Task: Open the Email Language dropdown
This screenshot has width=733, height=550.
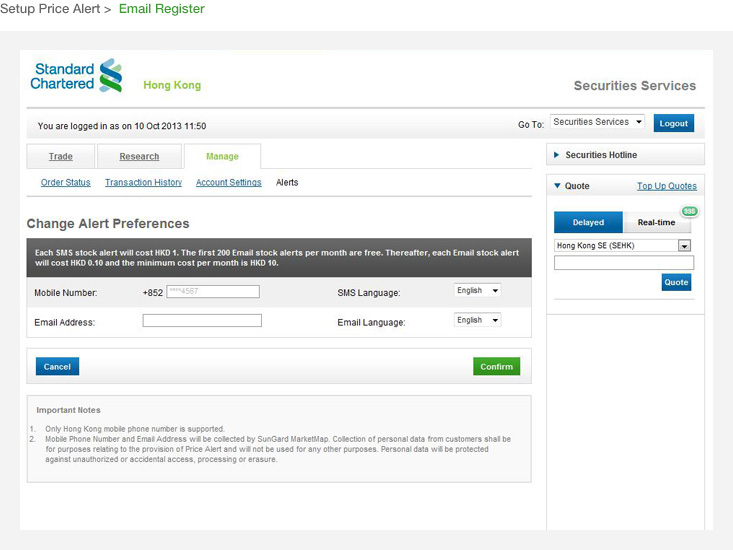Action: (477, 320)
